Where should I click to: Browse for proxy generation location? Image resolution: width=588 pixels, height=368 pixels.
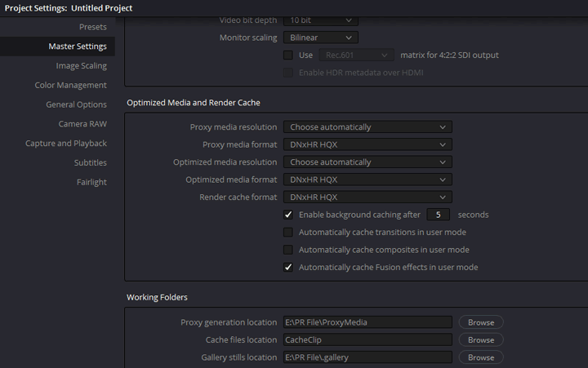point(480,322)
